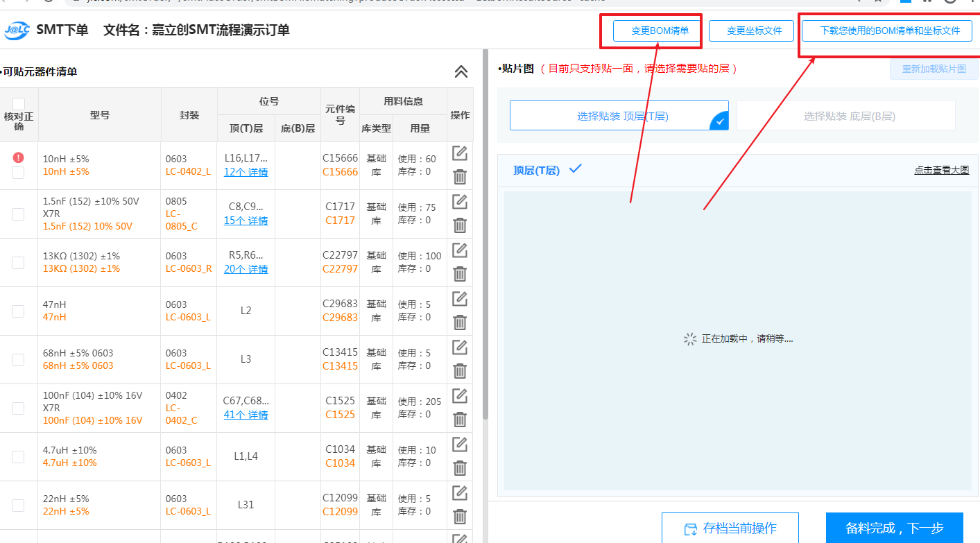
Task: Click 备料完成，下一步 button
Action: 894,528
